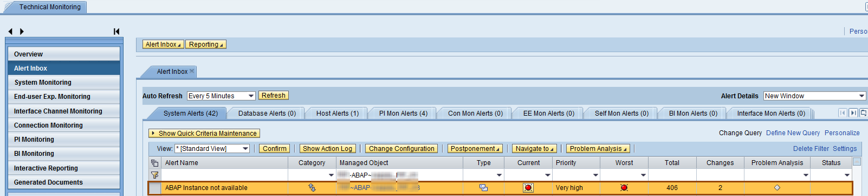Switch to EE Mon Alerts (0) tab
The height and width of the screenshot is (196, 868).
tap(549, 113)
